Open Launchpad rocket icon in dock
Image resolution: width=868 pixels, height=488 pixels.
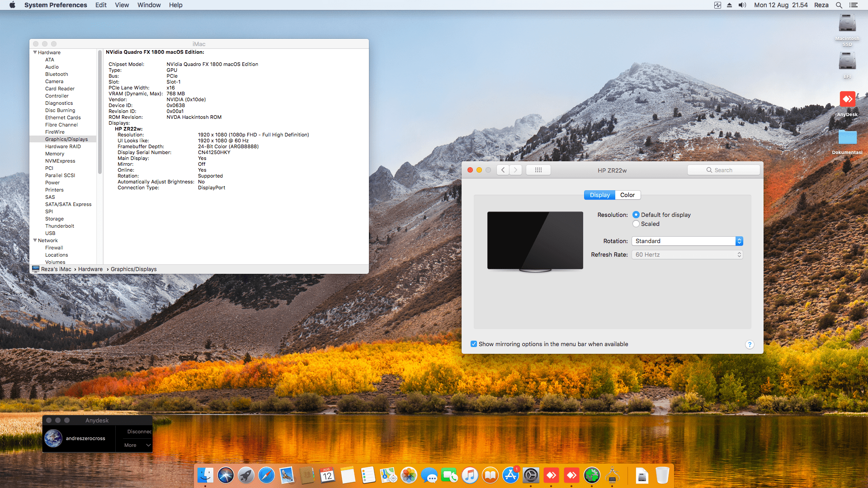246,475
